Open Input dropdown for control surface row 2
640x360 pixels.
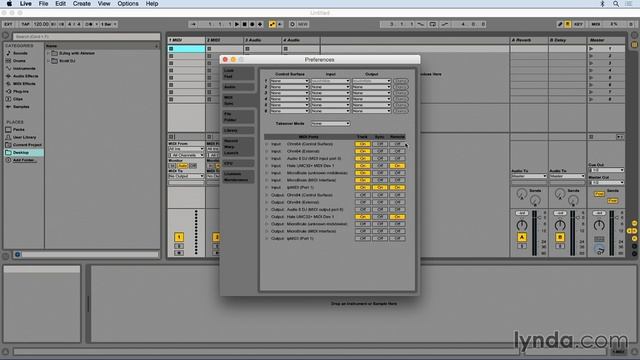(330, 87)
